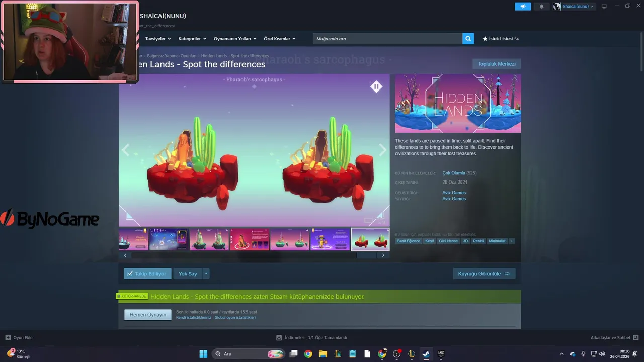Open Epic Games Launcher in taskbar
The width and height of the screenshot is (644, 362).
[441, 354]
